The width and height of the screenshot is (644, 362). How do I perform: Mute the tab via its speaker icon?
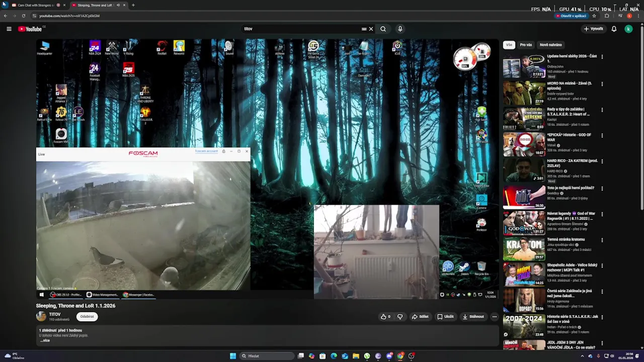118,5
